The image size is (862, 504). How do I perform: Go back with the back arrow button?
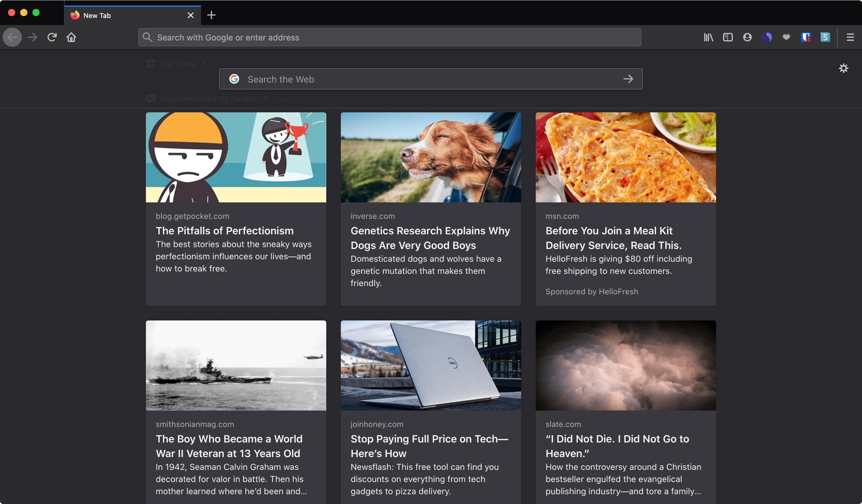coord(12,37)
